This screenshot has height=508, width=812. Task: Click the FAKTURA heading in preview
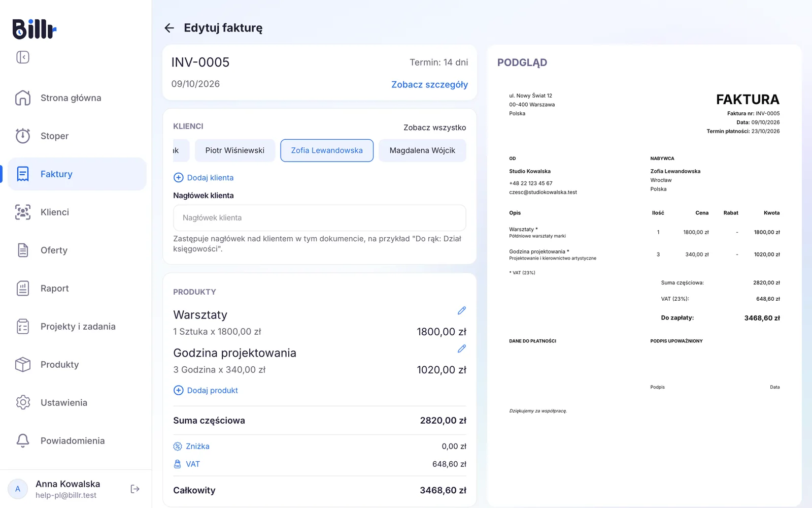pyautogui.click(x=748, y=100)
